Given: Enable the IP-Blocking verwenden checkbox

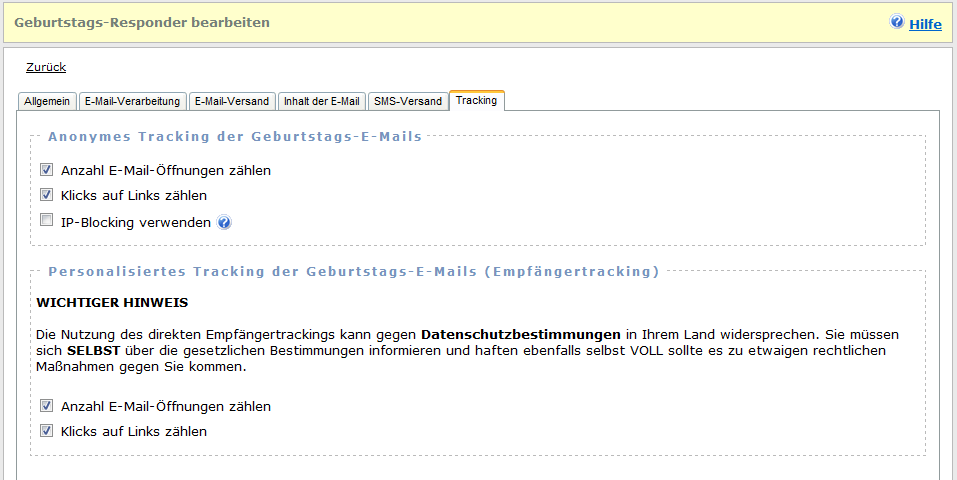Looking at the screenshot, I should [x=47, y=221].
